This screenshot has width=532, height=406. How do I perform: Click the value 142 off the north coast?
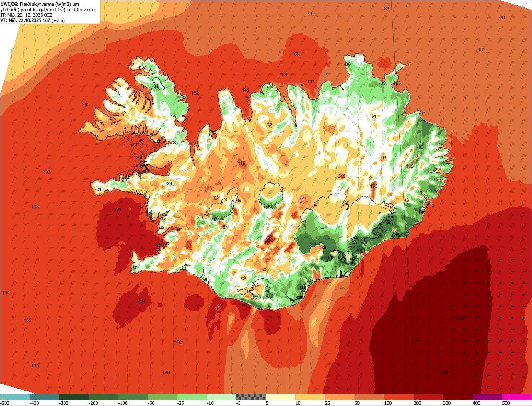[246, 90]
